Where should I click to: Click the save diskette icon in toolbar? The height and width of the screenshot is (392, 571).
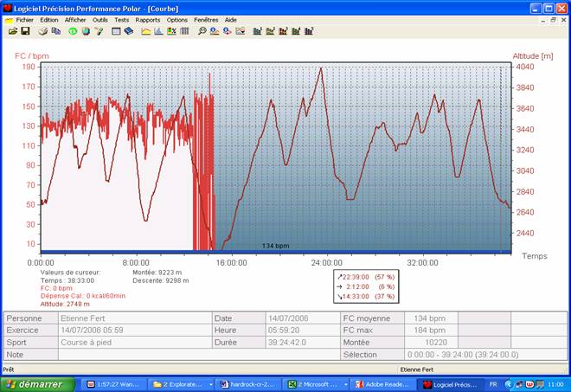tap(25, 31)
